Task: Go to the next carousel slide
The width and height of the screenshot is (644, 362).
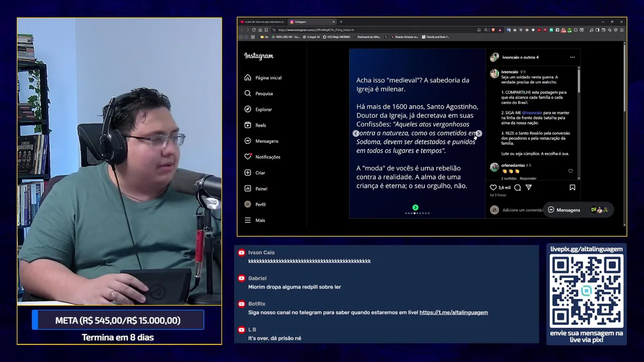Action: [478, 133]
